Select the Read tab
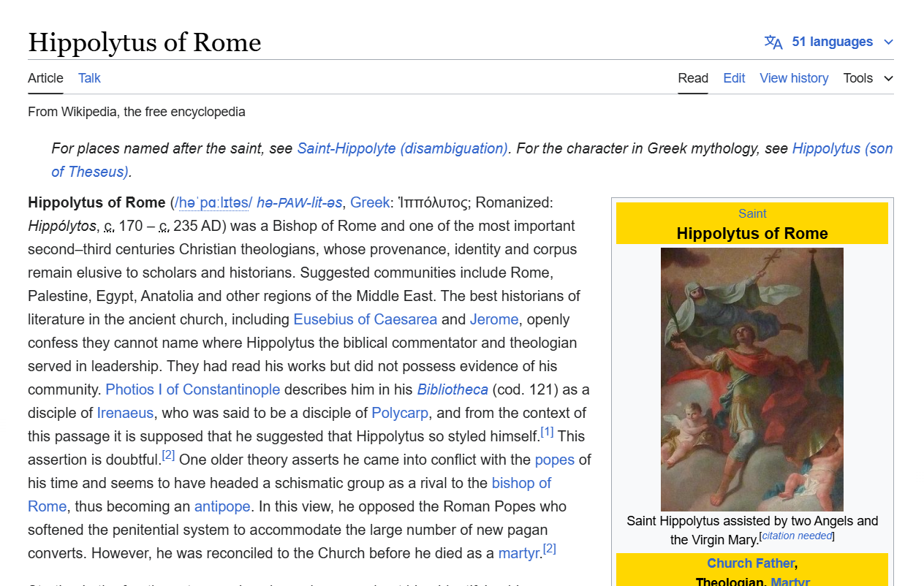The height and width of the screenshot is (586, 924). [693, 78]
